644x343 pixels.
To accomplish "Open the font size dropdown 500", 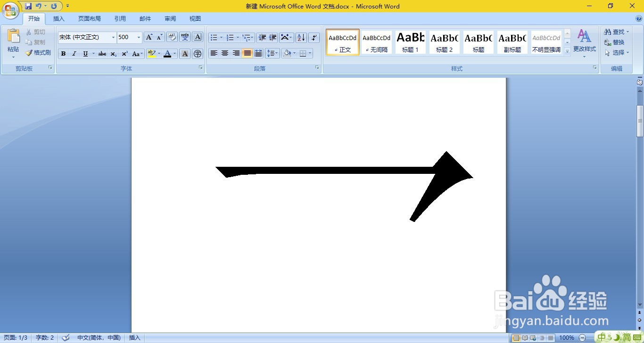I will (x=139, y=37).
